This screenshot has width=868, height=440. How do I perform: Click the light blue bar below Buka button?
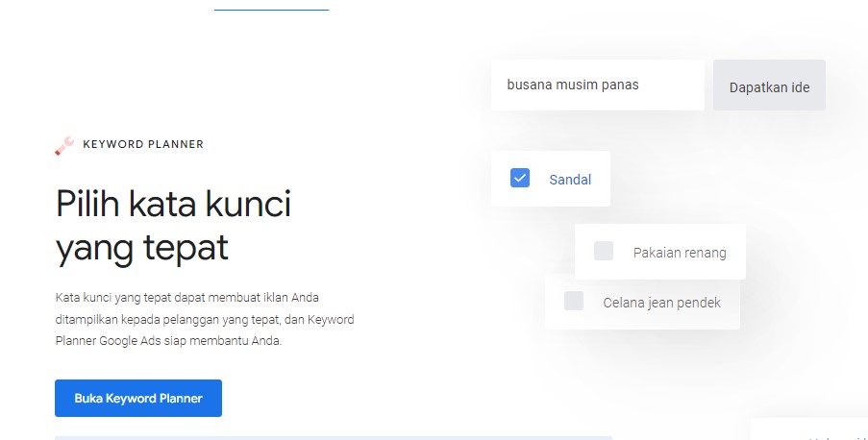point(333,437)
